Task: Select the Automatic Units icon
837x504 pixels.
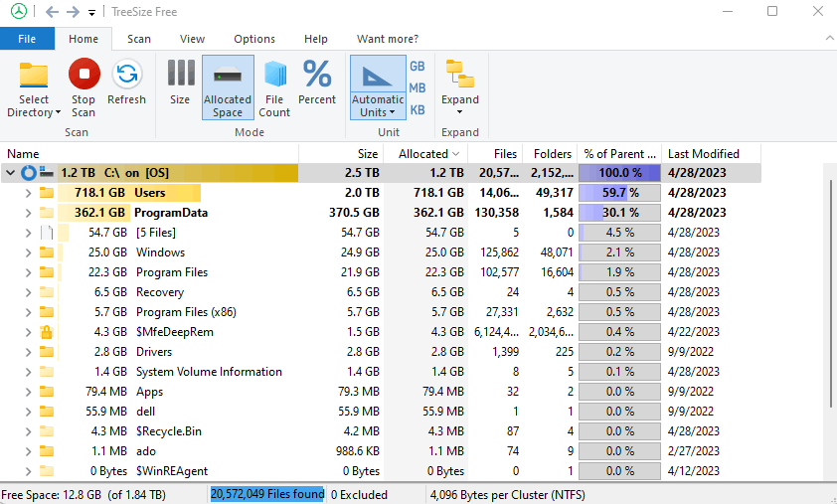Action: pyautogui.click(x=378, y=76)
